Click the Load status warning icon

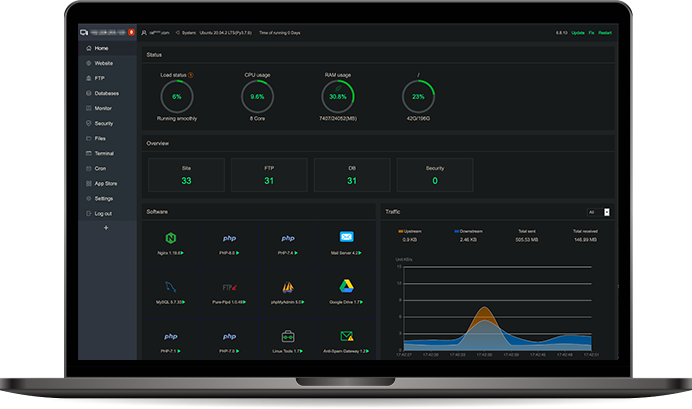[x=192, y=75]
